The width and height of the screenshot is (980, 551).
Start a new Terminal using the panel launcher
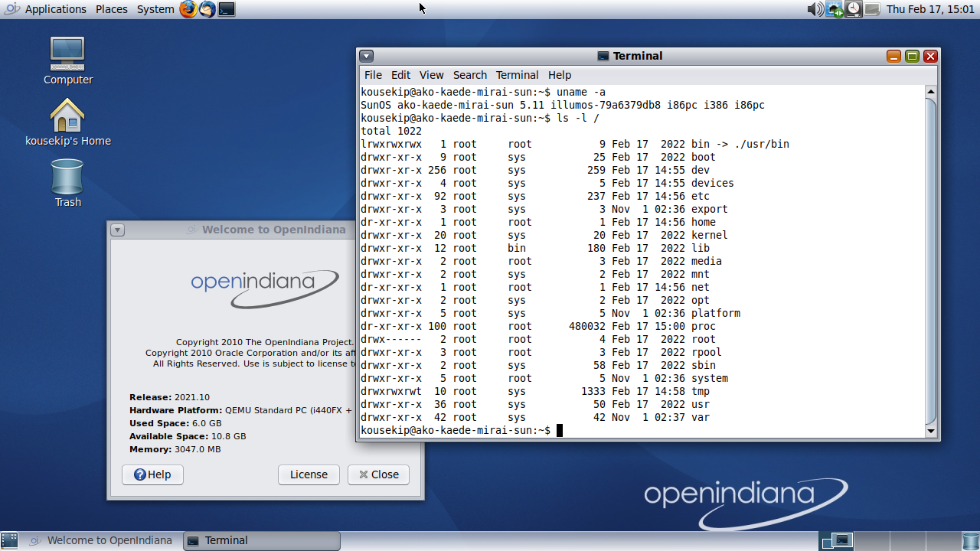(224, 9)
